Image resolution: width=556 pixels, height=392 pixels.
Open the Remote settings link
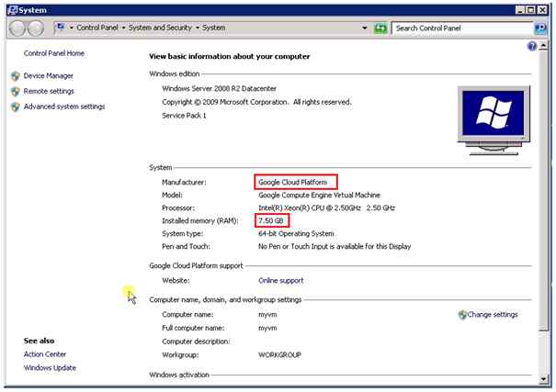click(x=49, y=92)
